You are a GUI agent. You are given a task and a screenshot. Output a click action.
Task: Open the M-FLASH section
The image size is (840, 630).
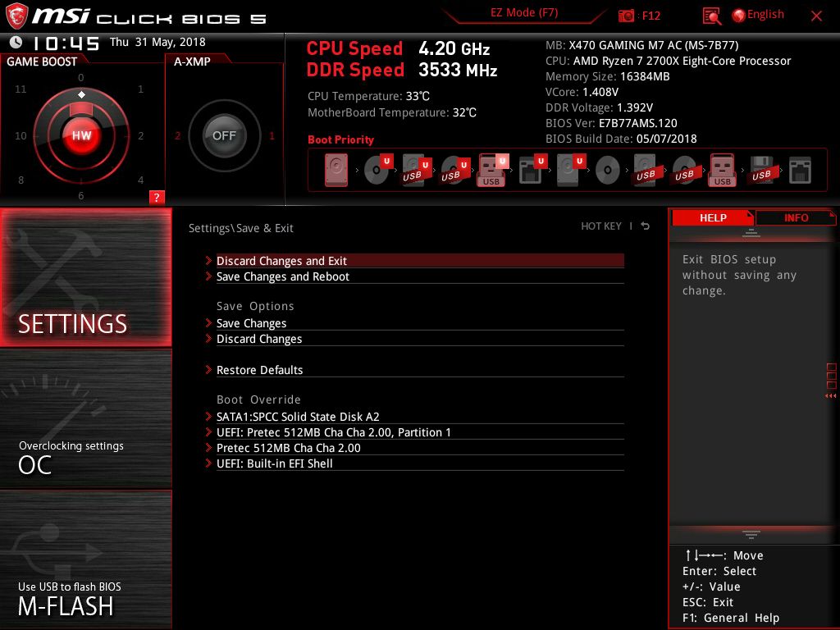pos(85,559)
